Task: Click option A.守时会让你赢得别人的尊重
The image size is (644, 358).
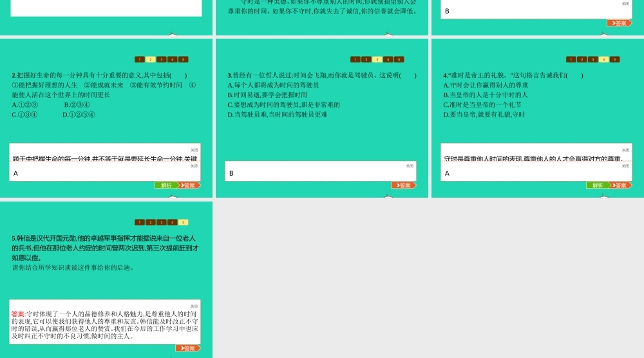Action: click(x=486, y=85)
